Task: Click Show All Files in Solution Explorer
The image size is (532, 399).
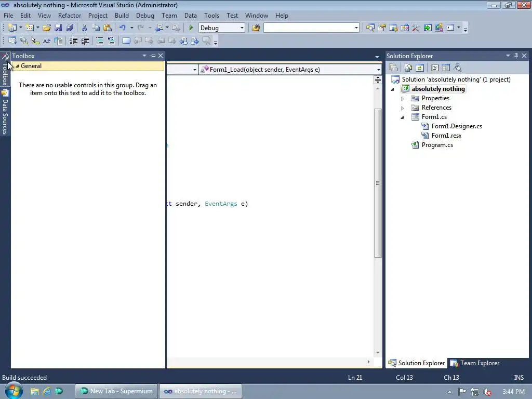Action: coord(408,68)
